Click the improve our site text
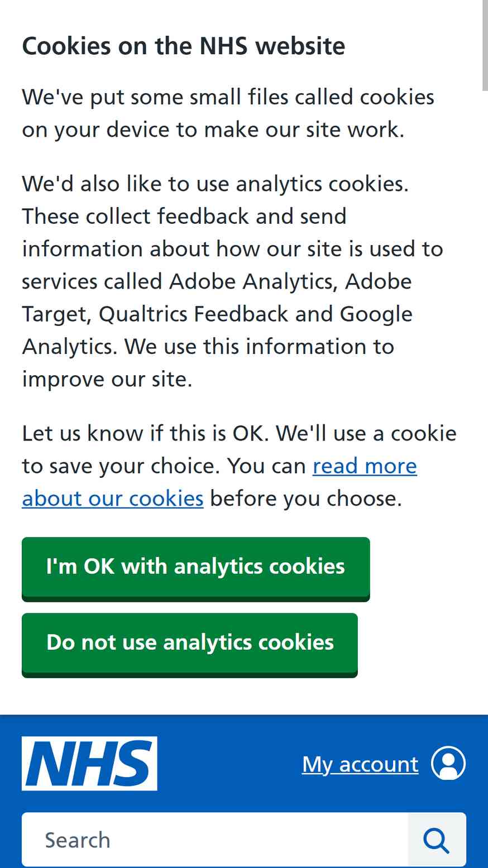488x868 pixels. pyautogui.click(x=107, y=380)
